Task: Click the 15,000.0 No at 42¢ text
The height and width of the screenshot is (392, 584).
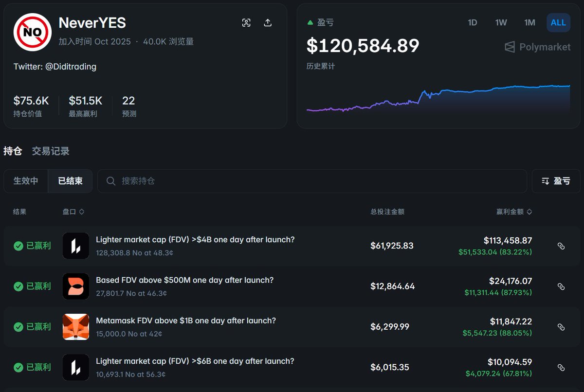Action: 129,334
